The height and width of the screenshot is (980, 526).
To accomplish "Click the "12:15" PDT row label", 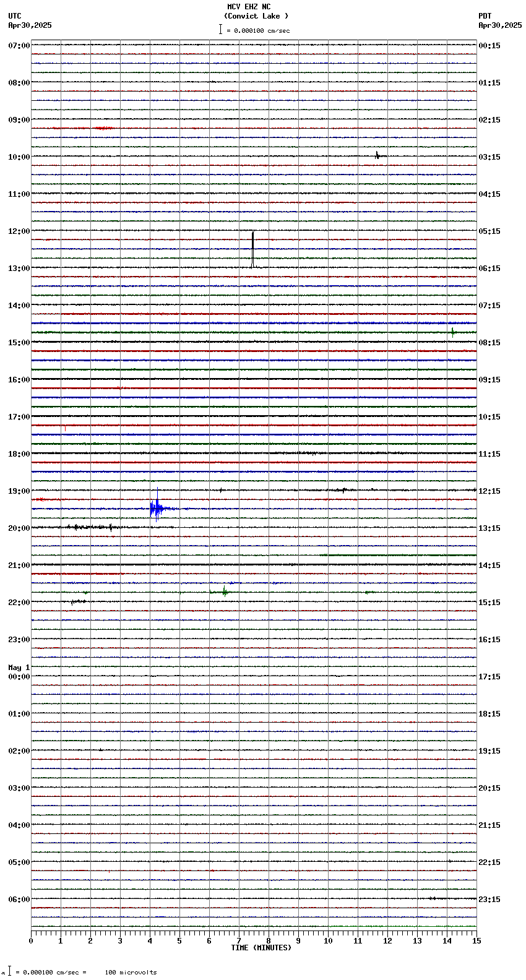I will (x=489, y=491).
